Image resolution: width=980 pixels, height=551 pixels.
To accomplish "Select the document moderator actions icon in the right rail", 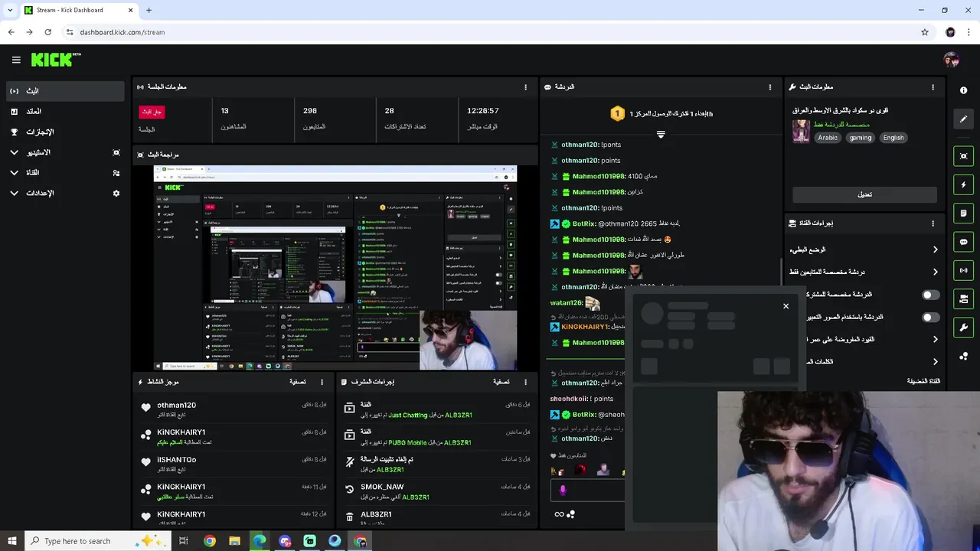I will [x=963, y=213].
